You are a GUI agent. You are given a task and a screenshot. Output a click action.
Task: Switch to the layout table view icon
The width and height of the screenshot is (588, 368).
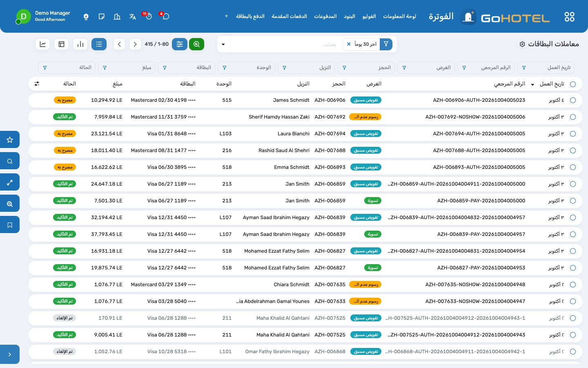coord(62,44)
